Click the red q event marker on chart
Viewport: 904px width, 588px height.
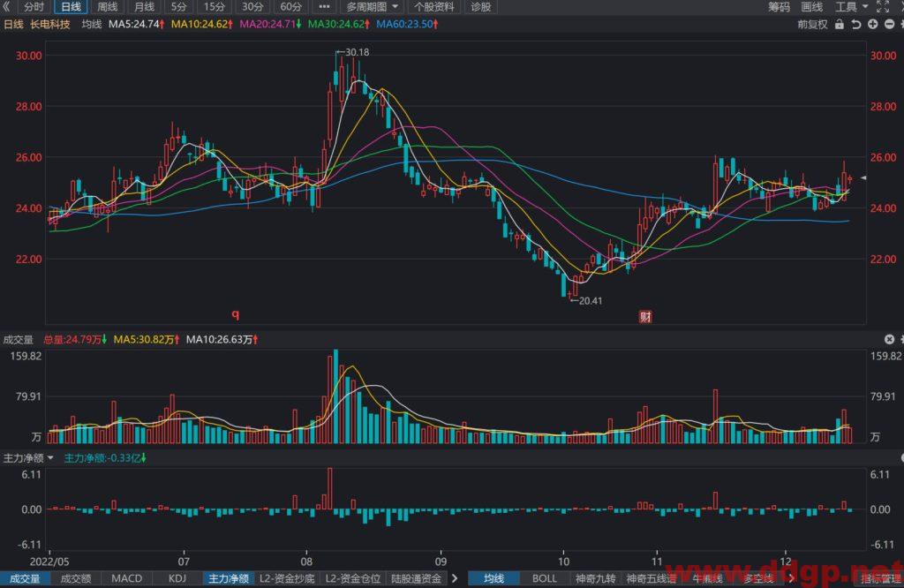click(235, 315)
